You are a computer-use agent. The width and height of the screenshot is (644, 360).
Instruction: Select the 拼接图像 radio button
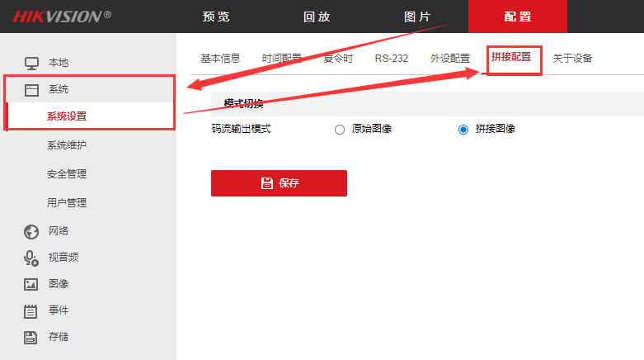click(463, 129)
